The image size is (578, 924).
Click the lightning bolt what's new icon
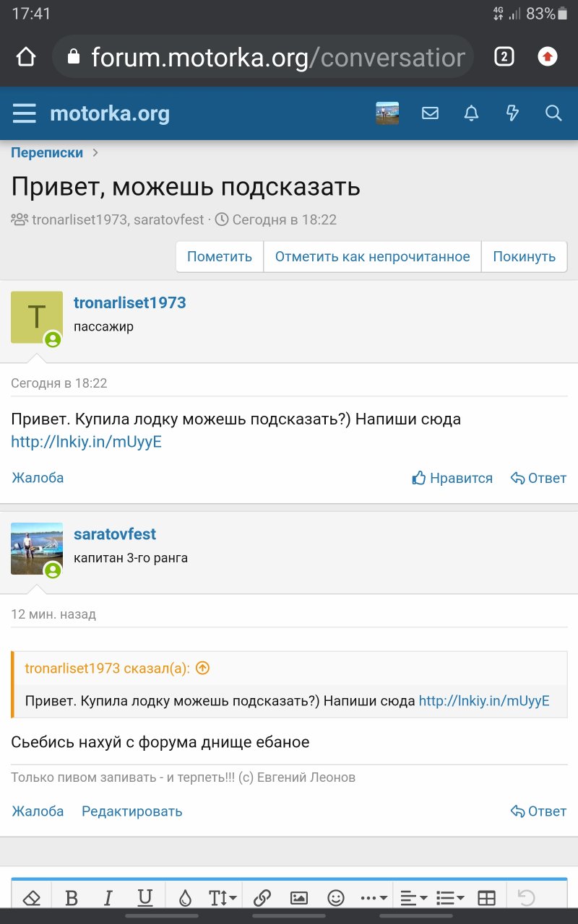coord(512,113)
